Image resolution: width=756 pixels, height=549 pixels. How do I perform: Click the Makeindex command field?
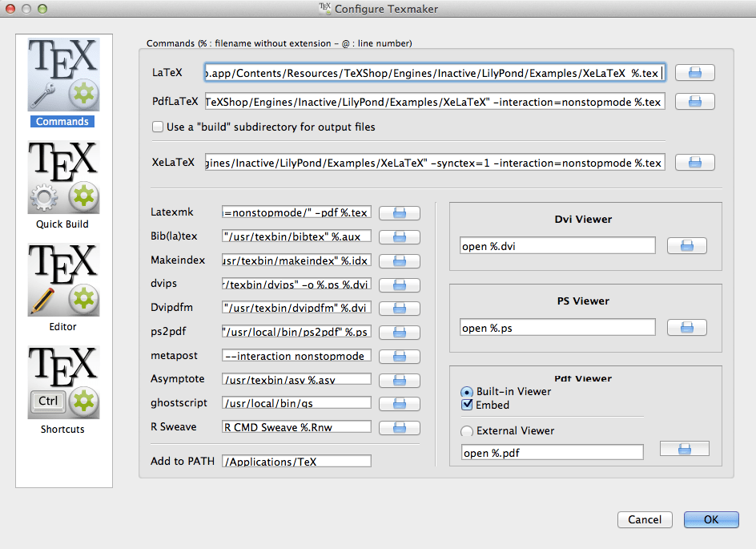296,260
